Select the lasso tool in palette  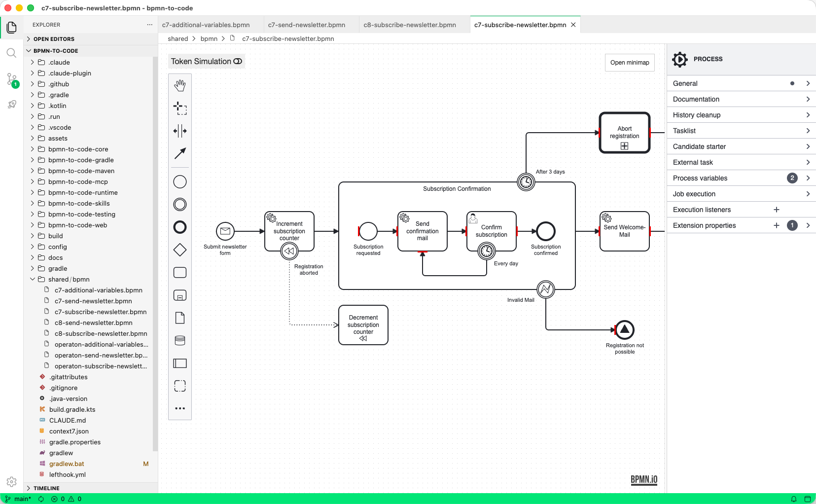pyautogui.click(x=180, y=108)
